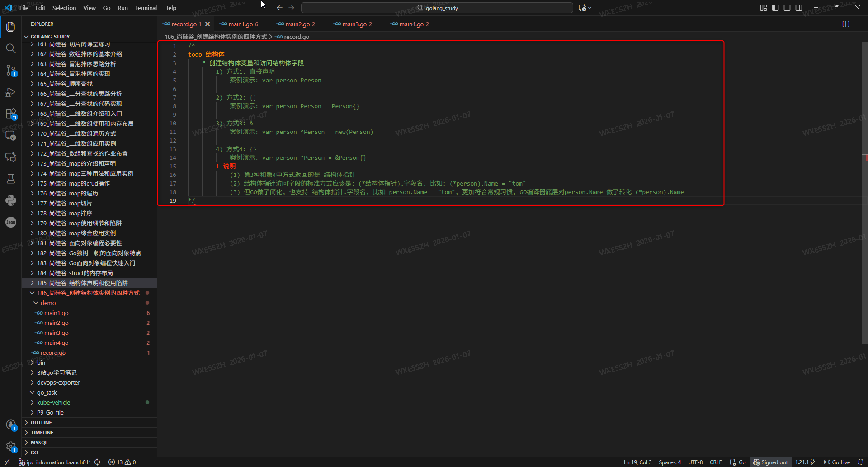Click the editor vertical scrollbar
The width and height of the screenshot is (868, 467).
tap(865, 192)
